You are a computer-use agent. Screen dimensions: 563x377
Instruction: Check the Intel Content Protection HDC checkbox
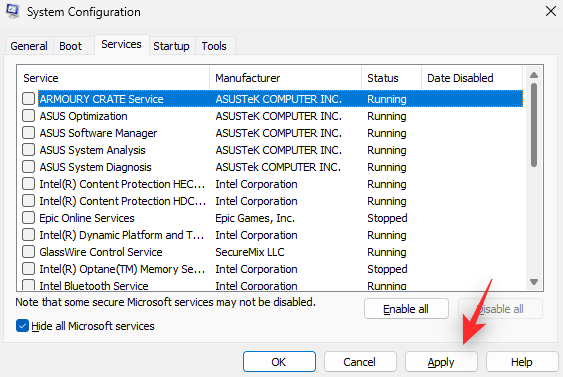click(x=28, y=201)
